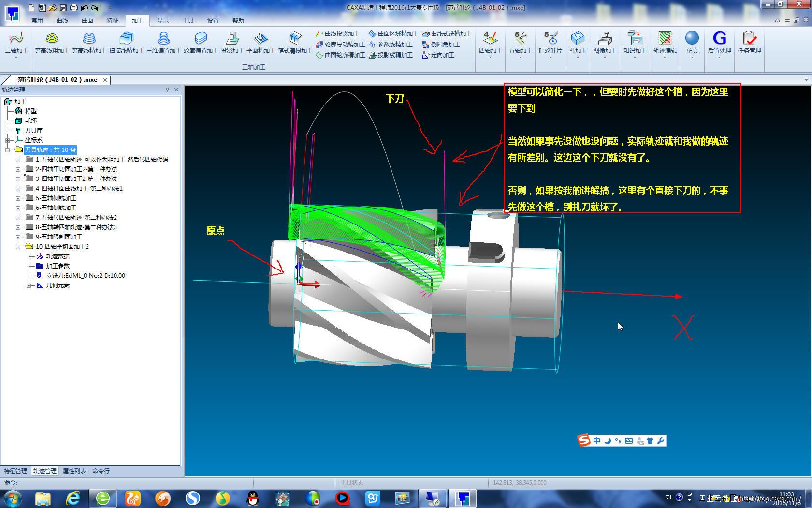This screenshot has width=812, height=508.
Task: Click the 三维偏置加工 icon
Action: [164, 39]
